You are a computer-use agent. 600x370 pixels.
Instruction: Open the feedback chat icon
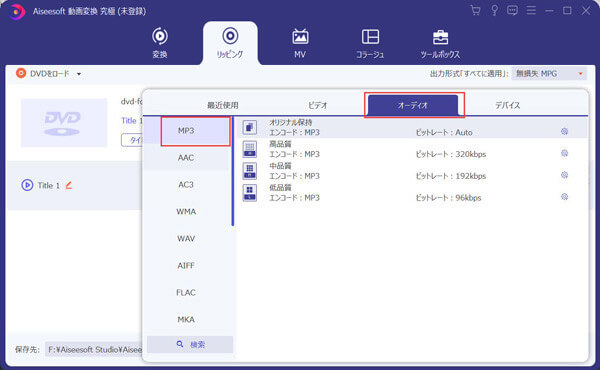click(x=512, y=11)
